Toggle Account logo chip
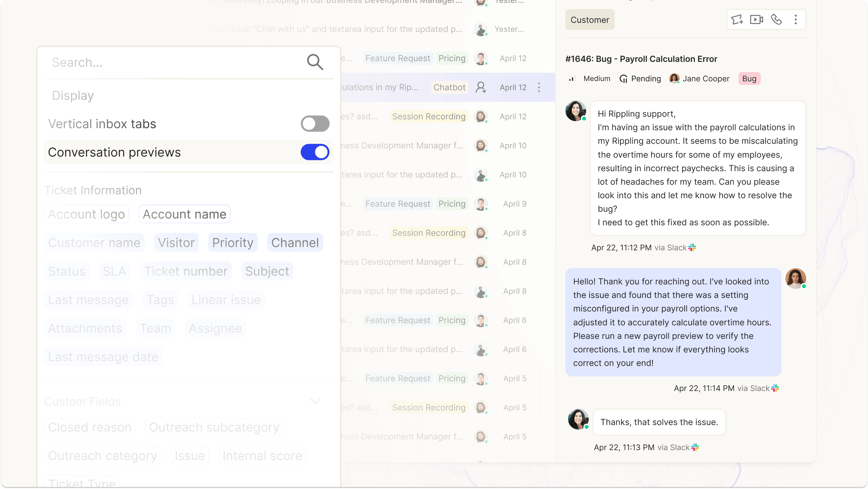868x489 pixels. [x=87, y=214]
